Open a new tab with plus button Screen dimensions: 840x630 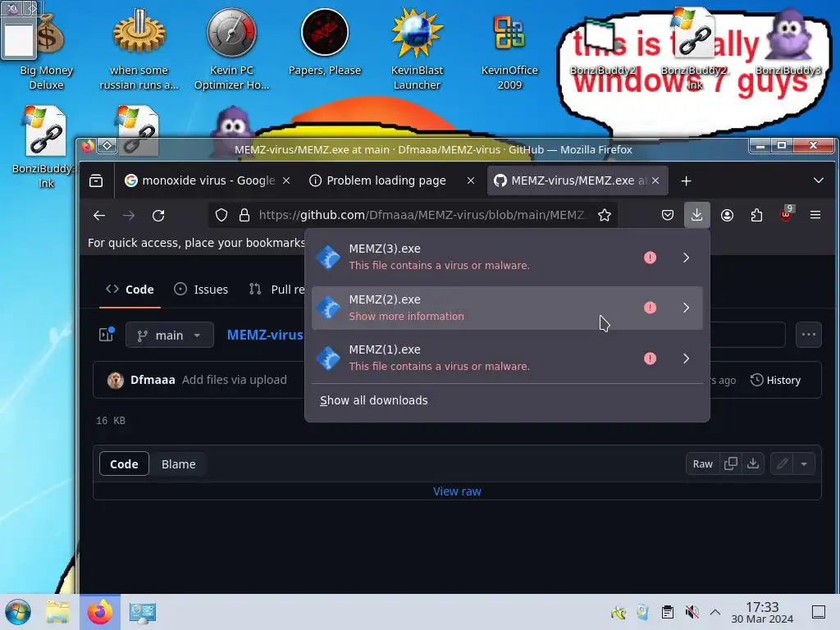coord(687,181)
